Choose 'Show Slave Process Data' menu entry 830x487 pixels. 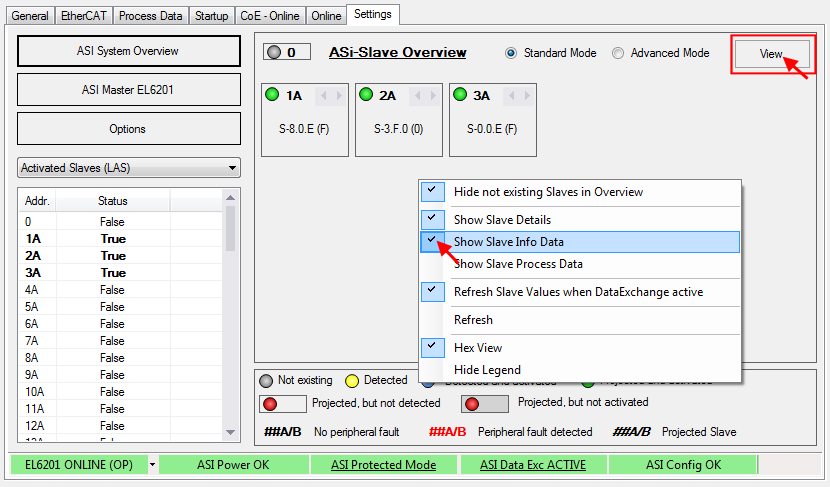(x=580, y=264)
